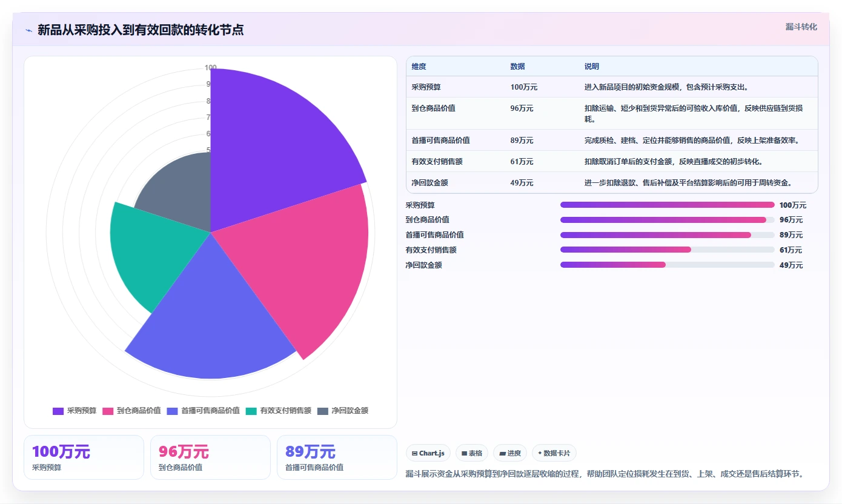Select the 进度 tag
Image resolution: width=842 pixels, height=504 pixels.
tap(510, 453)
